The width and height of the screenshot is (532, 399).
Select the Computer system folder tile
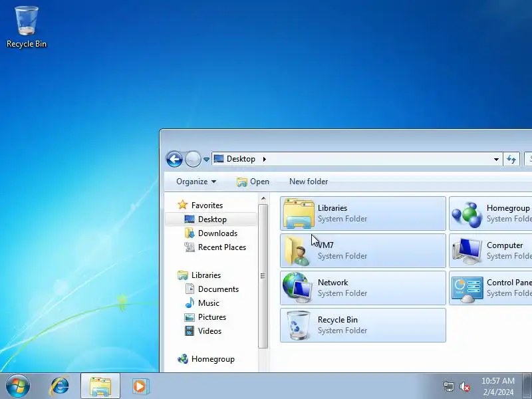tap(491, 251)
